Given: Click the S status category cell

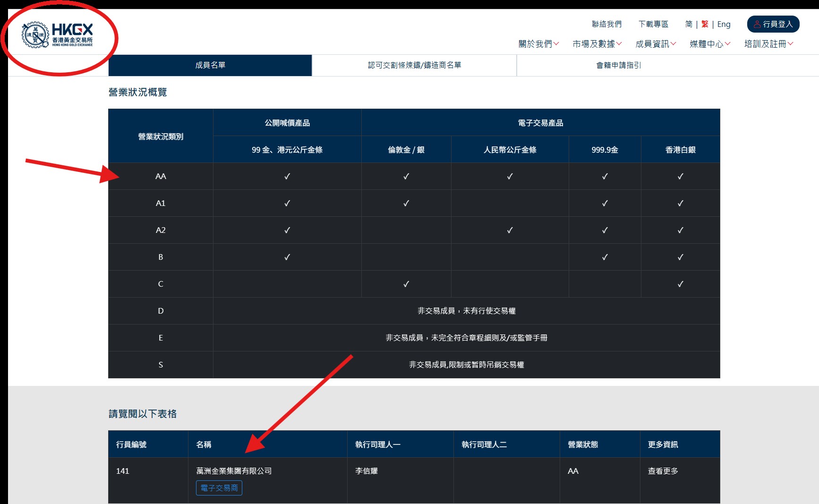Looking at the screenshot, I should (x=161, y=365).
